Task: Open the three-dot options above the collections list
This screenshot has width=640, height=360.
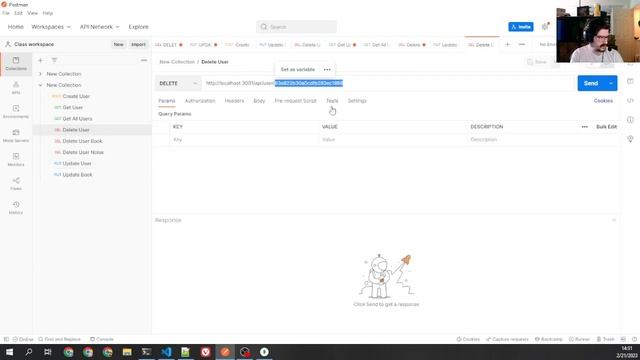Action: [144, 60]
